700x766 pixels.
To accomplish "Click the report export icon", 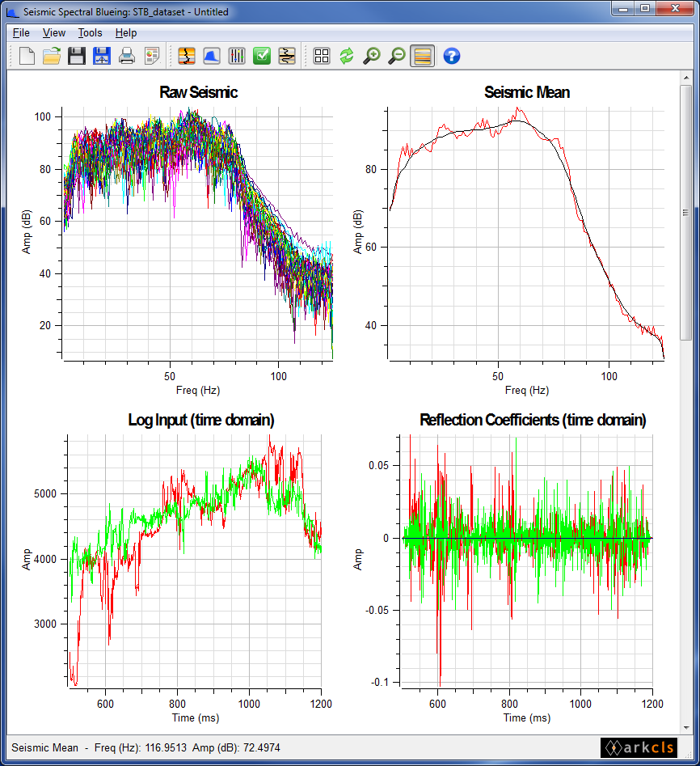I will point(152,56).
